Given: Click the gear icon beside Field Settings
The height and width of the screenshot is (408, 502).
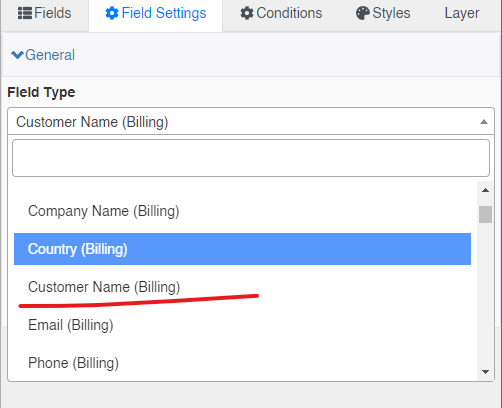Looking at the screenshot, I should pyautogui.click(x=112, y=13).
